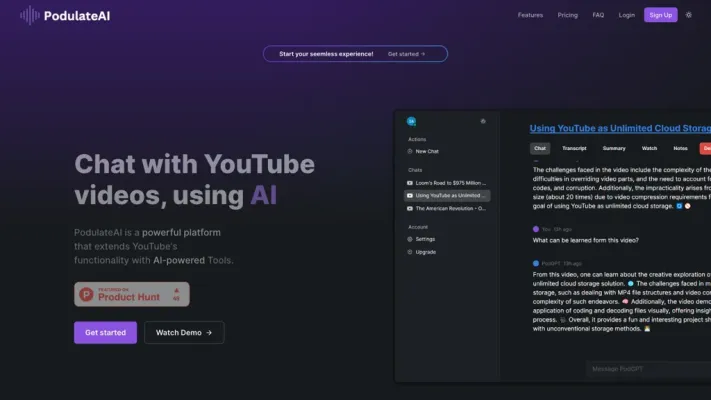Click the Get started banner link
This screenshot has width=711, height=400.
pos(406,54)
